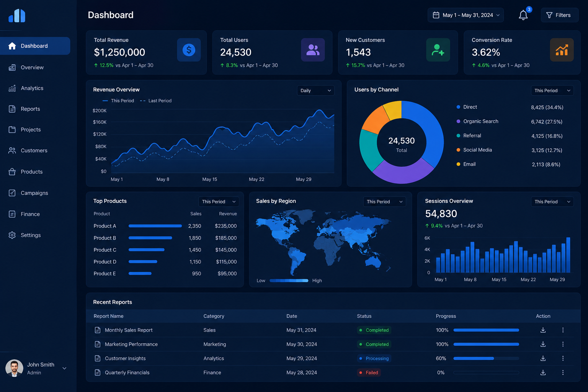Open the May 1 – May 31, 2024 date range dropdown

point(465,15)
